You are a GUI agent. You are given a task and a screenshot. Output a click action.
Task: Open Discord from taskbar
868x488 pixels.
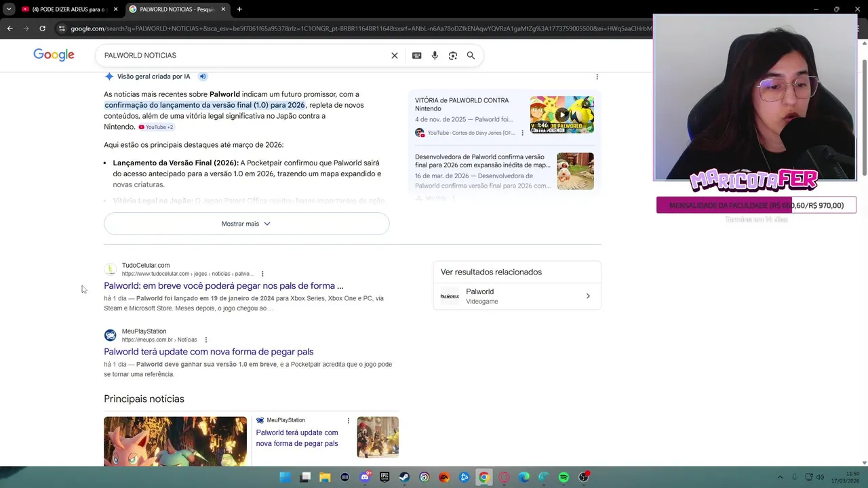click(365, 477)
